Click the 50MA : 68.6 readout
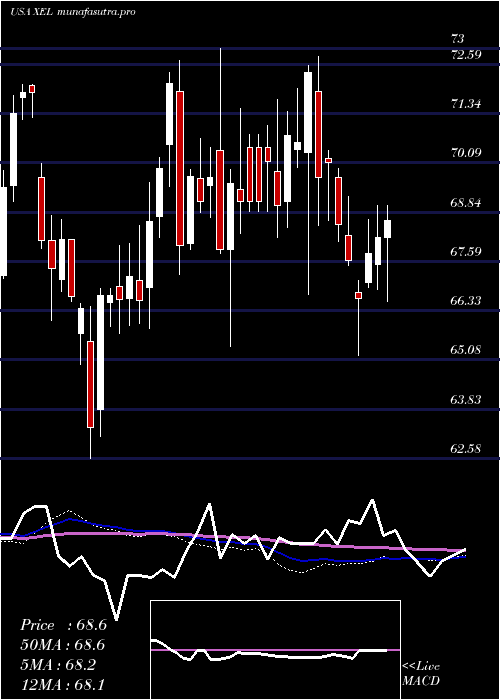 pos(63,645)
